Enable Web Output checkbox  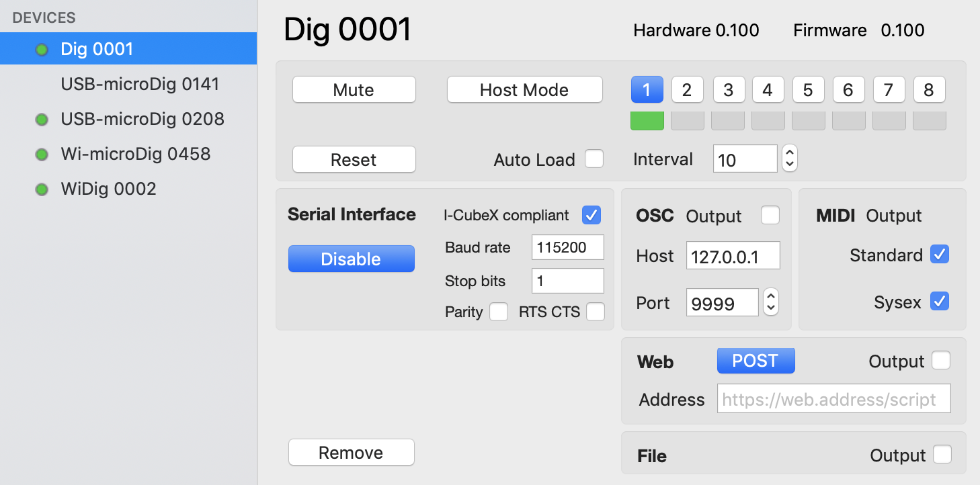(x=941, y=361)
